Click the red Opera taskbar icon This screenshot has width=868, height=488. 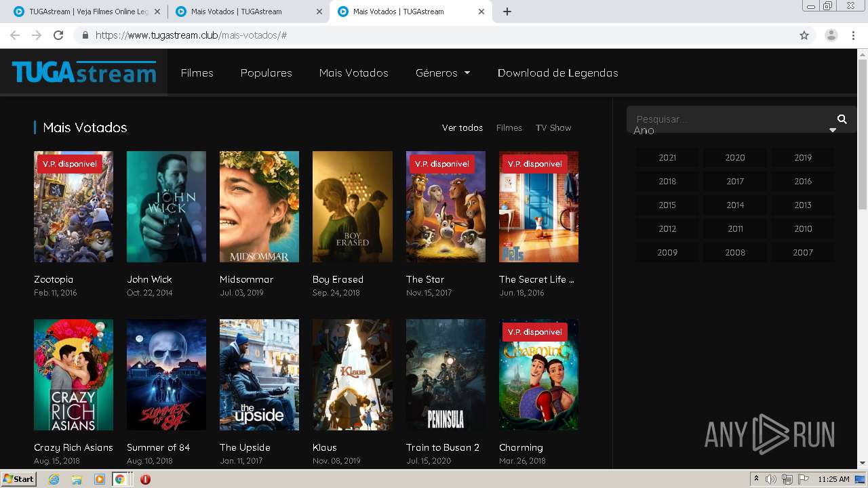click(x=145, y=479)
